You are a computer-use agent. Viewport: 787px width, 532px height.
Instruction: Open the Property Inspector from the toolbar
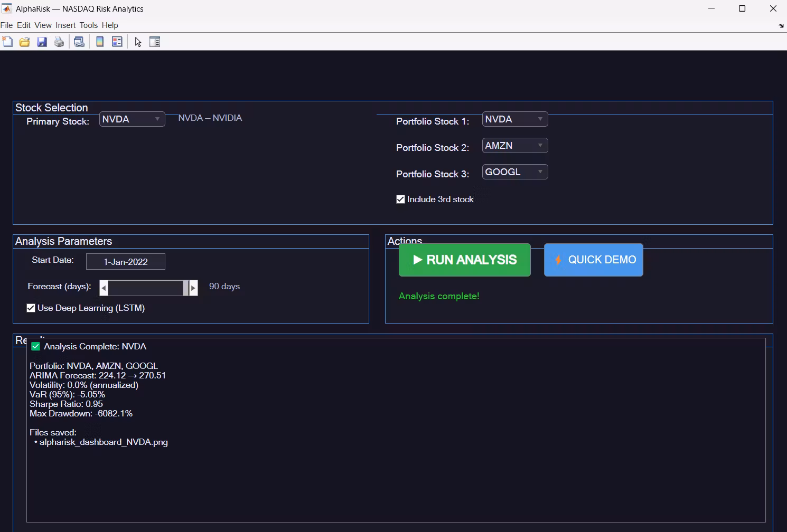point(155,42)
